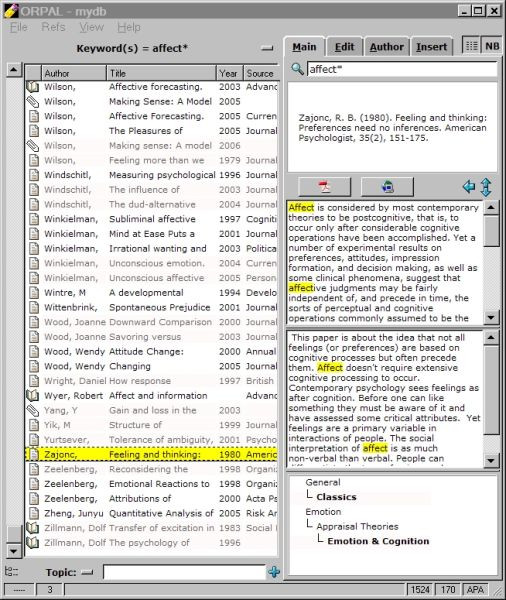
Task: Click the blue left arrow icon
Action: tap(469, 187)
